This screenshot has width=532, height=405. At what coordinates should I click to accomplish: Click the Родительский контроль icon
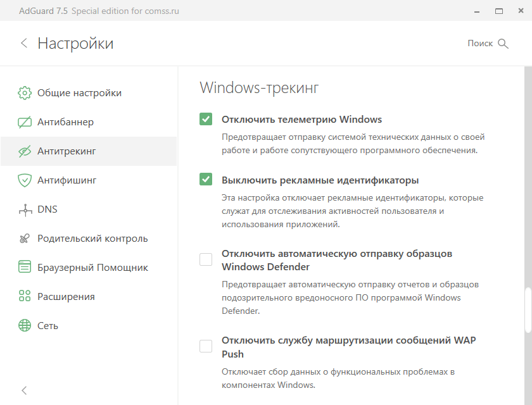coord(25,239)
